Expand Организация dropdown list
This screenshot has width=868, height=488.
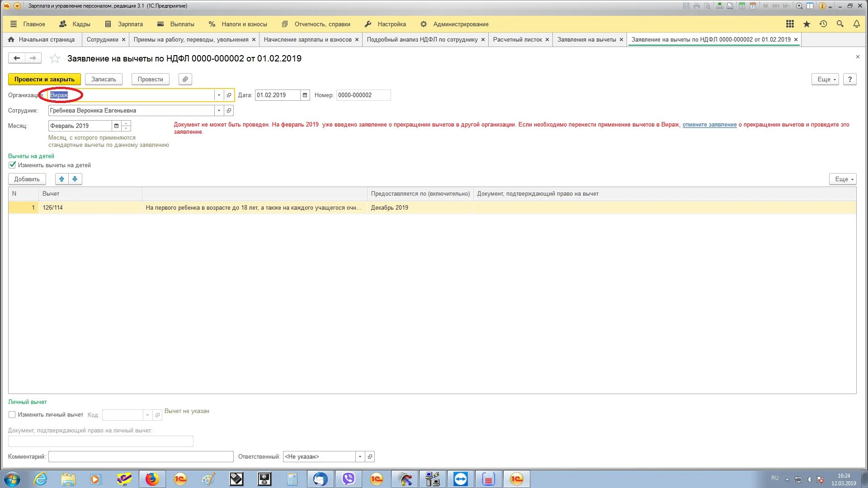click(219, 95)
